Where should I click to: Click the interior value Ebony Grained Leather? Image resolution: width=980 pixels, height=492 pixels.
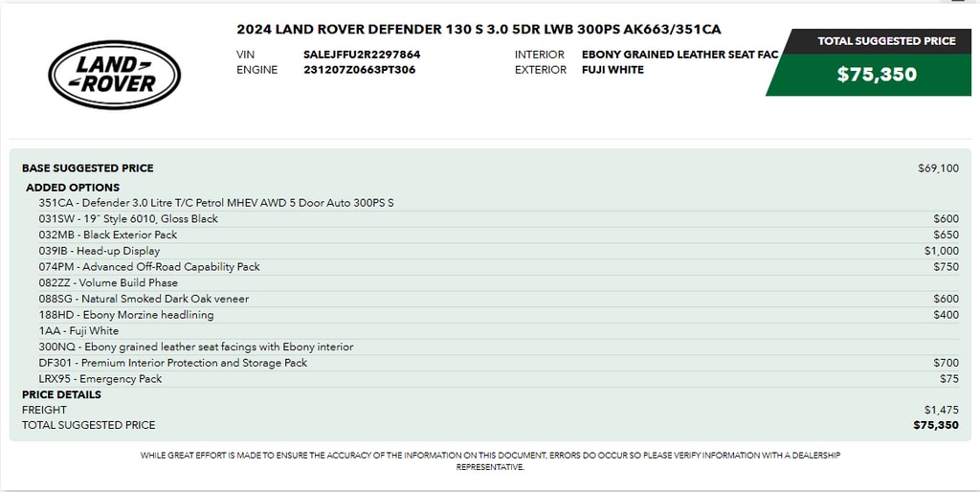click(680, 55)
